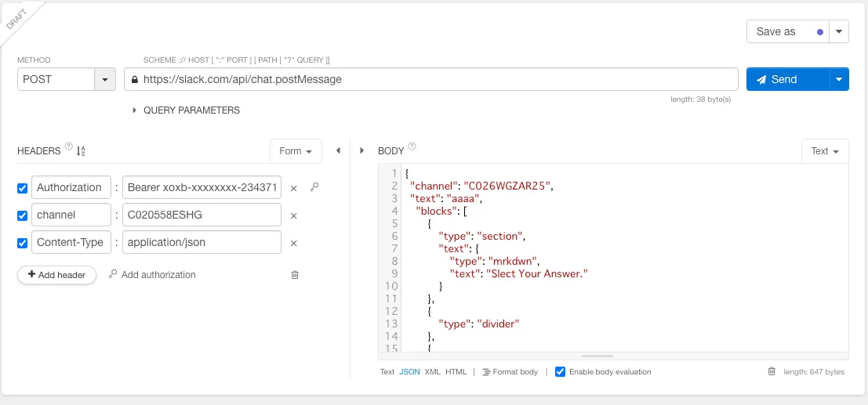The image size is (868, 405).
Task: Delete the channel header row
Action: 294,215
